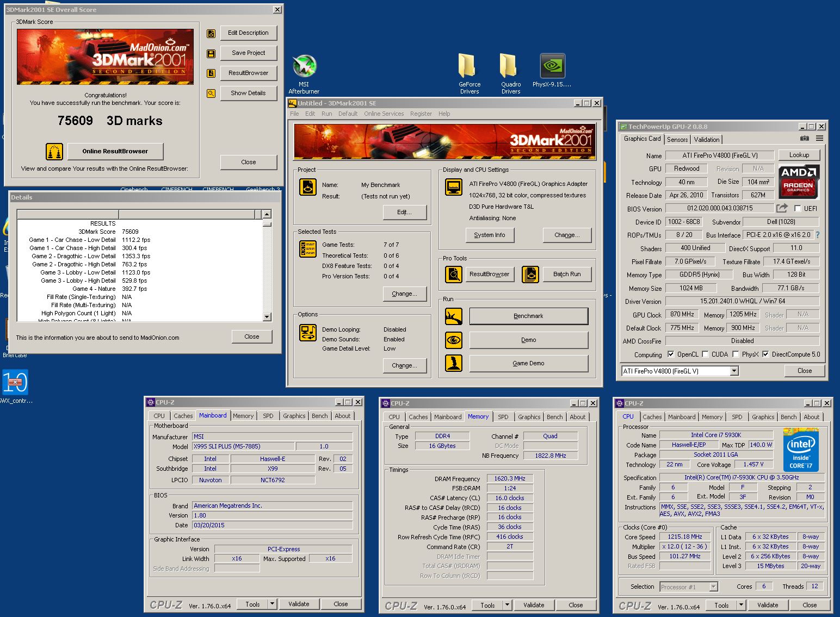Switch to Caches tab in Mainboard CPU-Z
The width and height of the screenshot is (840, 617).
pyautogui.click(x=183, y=416)
